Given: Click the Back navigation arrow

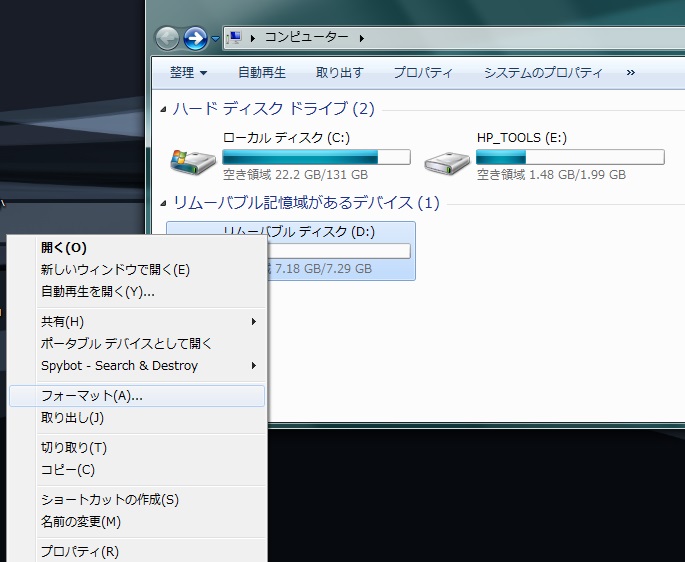Looking at the screenshot, I should (x=167, y=38).
